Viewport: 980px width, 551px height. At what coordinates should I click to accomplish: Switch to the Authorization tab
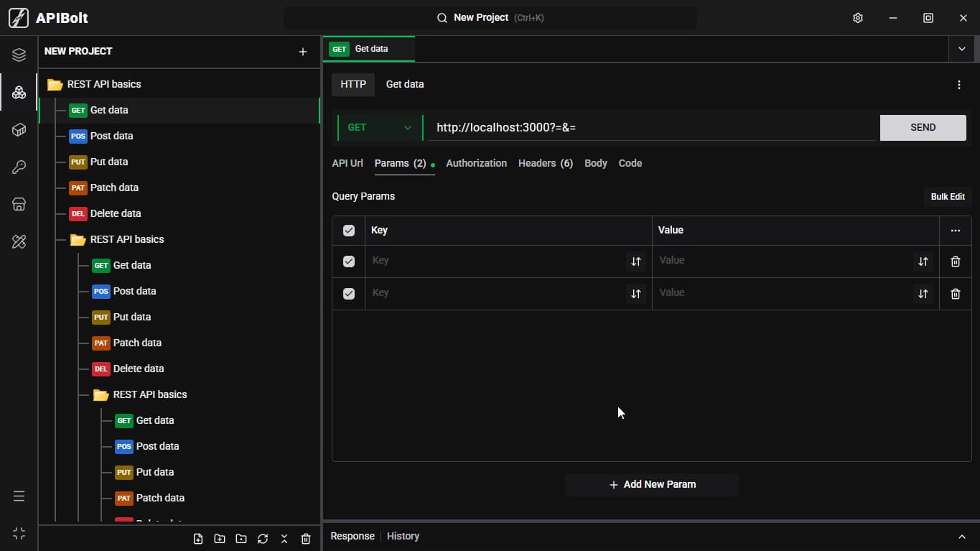[476, 163]
